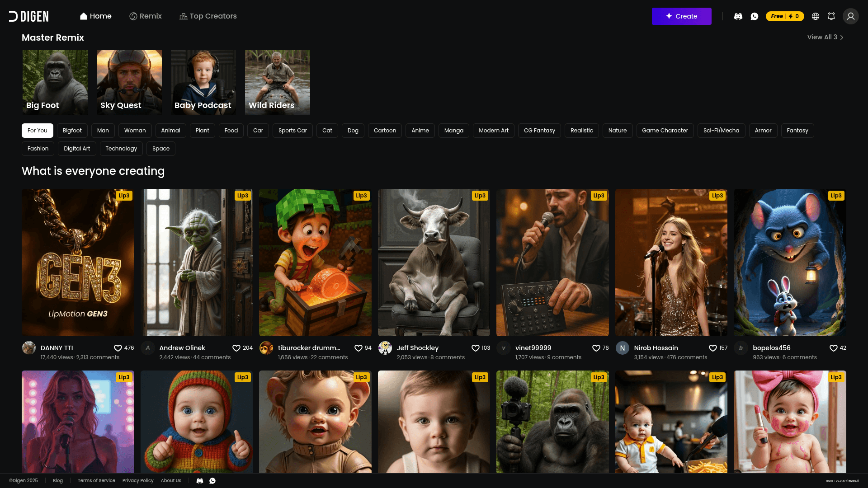Screen dimensions: 868x488
Task: Open the notifications bell
Action: click(x=831, y=16)
